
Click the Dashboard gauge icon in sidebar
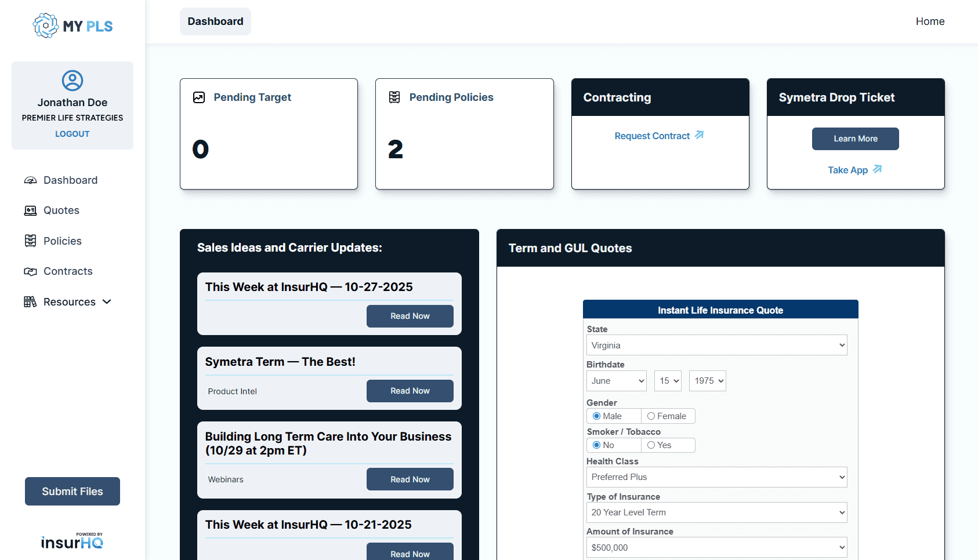(30, 180)
